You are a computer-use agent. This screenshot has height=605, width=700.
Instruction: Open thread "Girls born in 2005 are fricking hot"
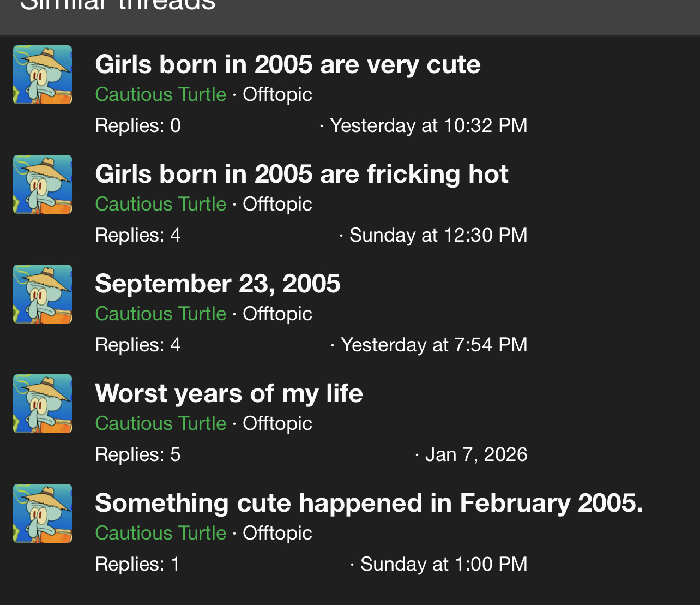coord(301,174)
